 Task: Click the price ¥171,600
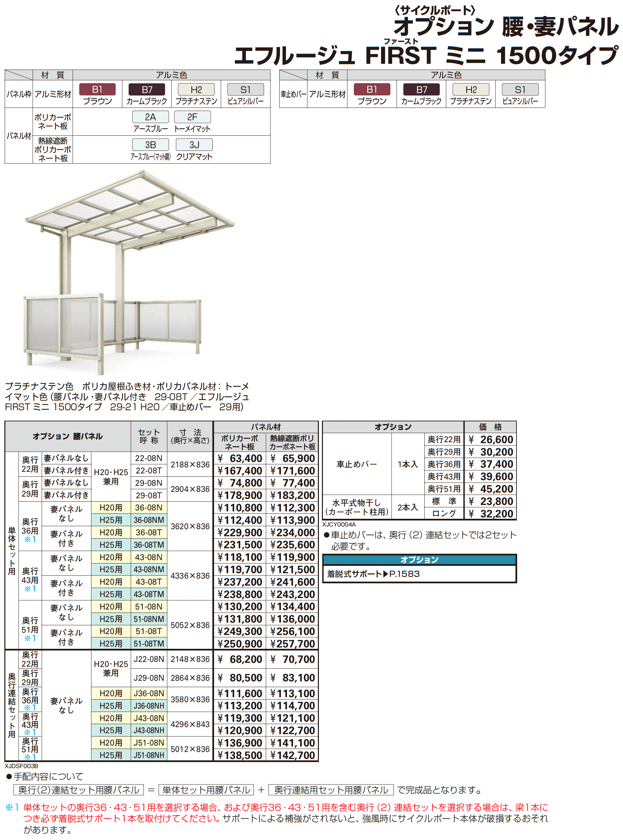[293, 471]
